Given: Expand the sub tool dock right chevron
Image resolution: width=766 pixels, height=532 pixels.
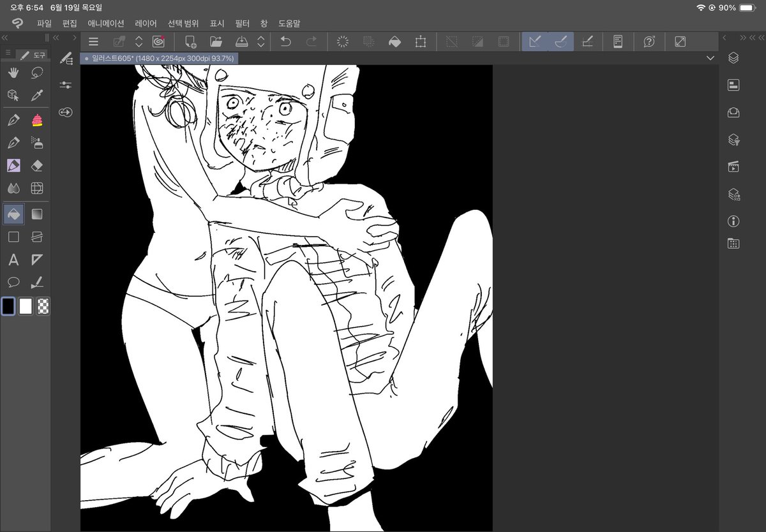Looking at the screenshot, I should click(x=75, y=38).
